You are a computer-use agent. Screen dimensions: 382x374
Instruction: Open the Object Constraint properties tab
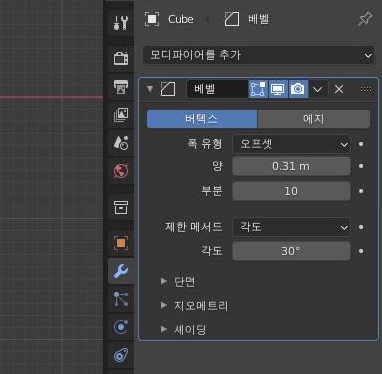pos(121,355)
